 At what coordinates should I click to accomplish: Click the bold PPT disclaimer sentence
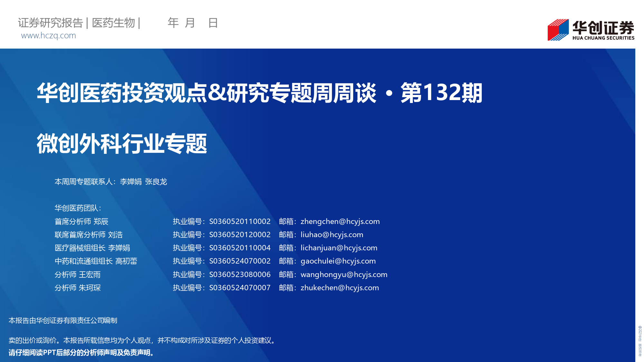pos(81,353)
